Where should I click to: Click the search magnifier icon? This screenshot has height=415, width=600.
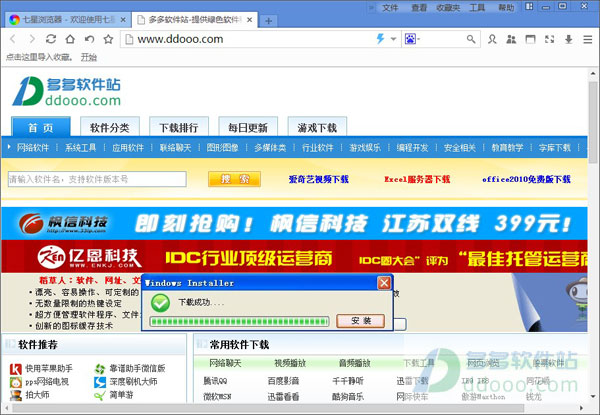click(x=471, y=39)
